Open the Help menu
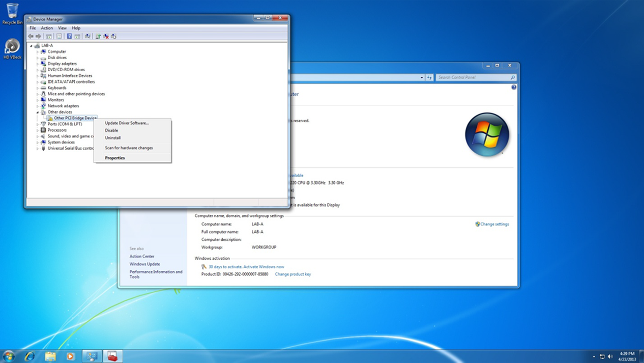Screen dimensions: 644x363 76,28
